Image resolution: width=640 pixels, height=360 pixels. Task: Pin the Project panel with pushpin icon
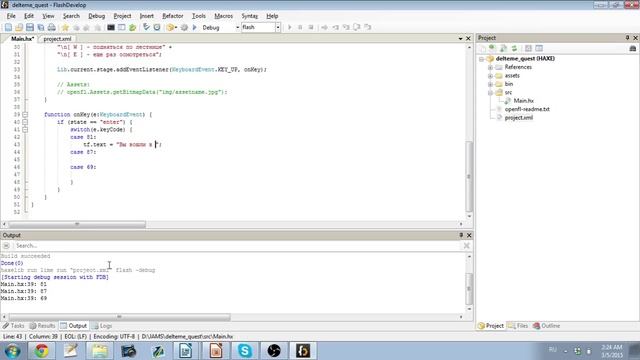pos(627,38)
